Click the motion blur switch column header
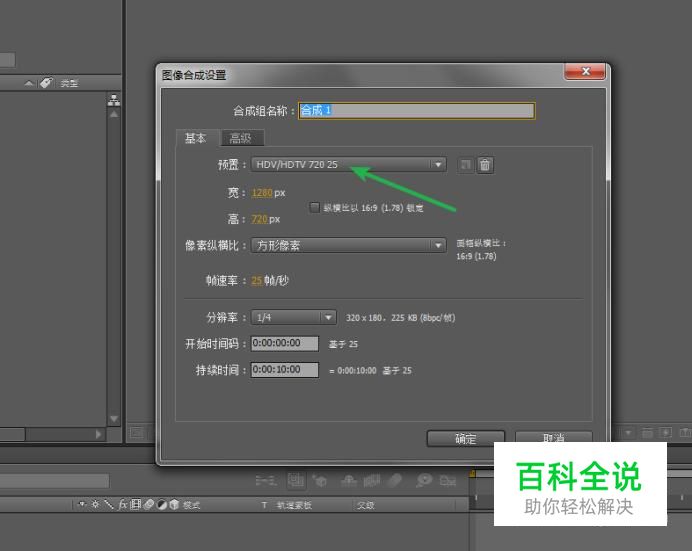The image size is (692, 551). point(148,504)
